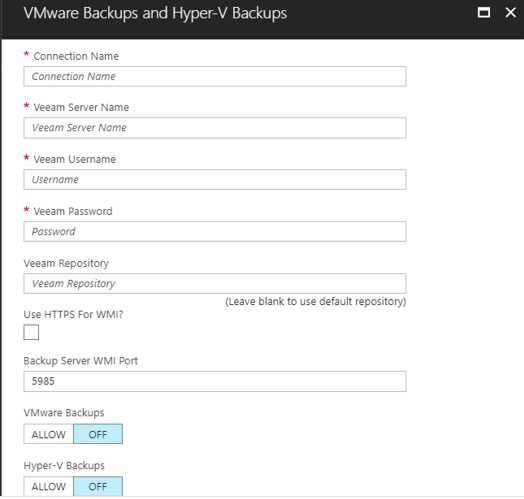Set VMware Backups to ALLOW

pos(48,434)
